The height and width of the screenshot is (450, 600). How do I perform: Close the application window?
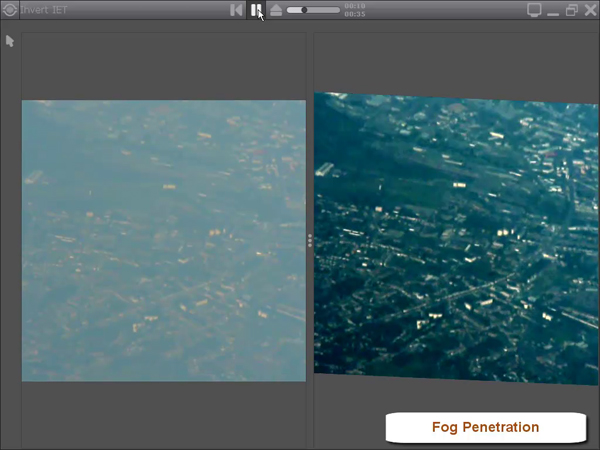589,10
